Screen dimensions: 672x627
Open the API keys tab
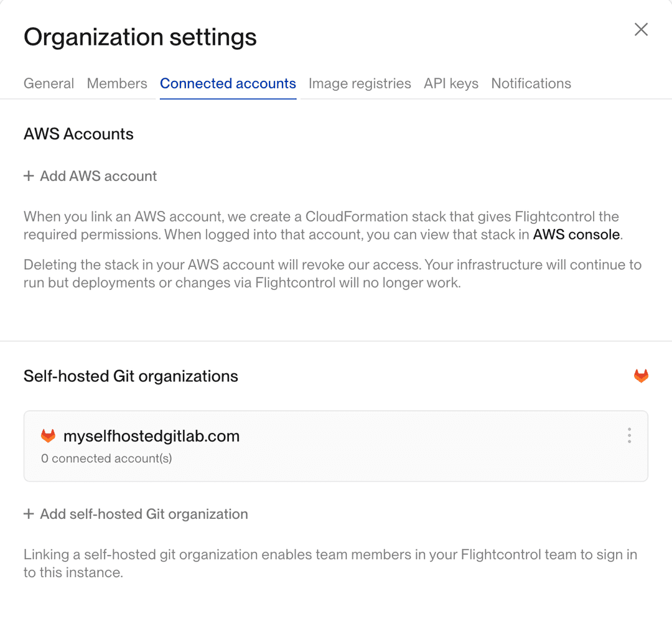pyautogui.click(x=451, y=83)
